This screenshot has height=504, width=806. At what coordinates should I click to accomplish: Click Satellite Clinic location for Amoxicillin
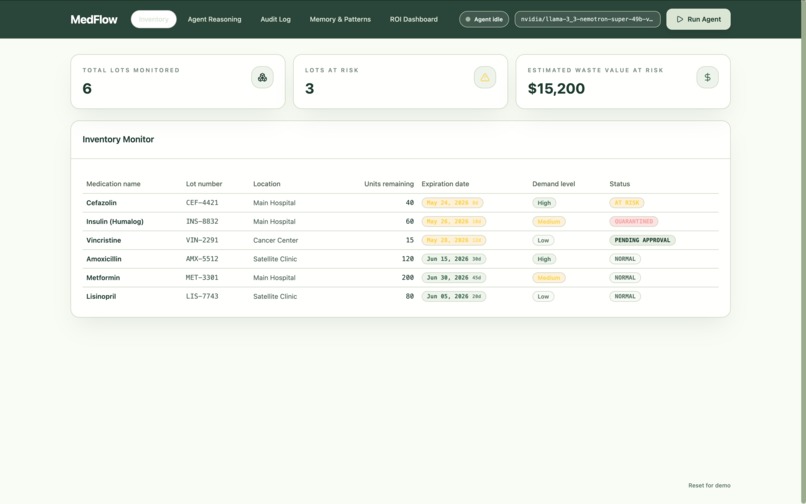coord(275,259)
